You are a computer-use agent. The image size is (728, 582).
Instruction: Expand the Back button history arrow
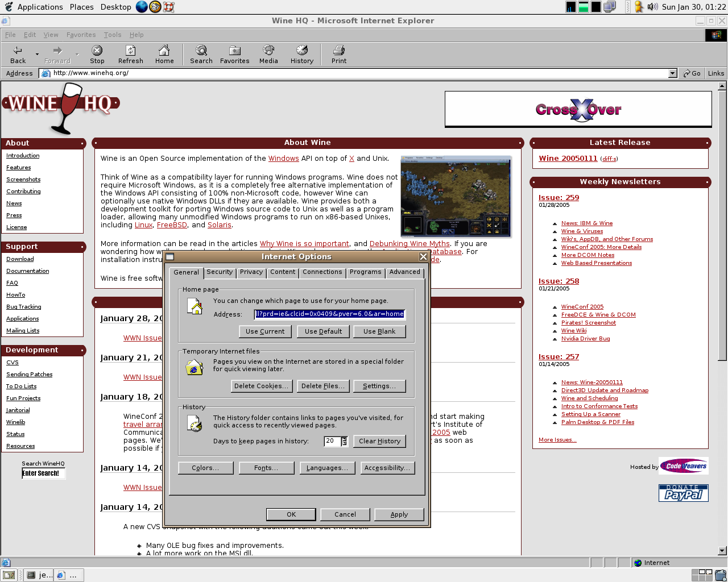click(37, 55)
